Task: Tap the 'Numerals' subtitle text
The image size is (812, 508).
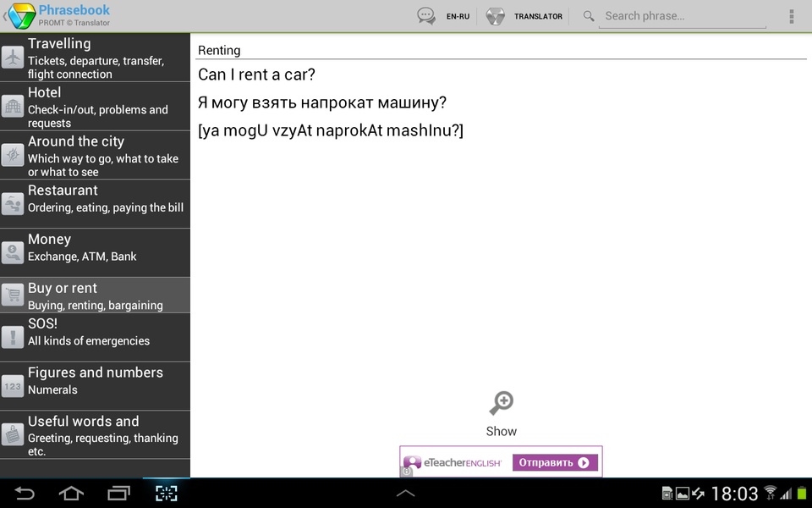Action: 52,389
